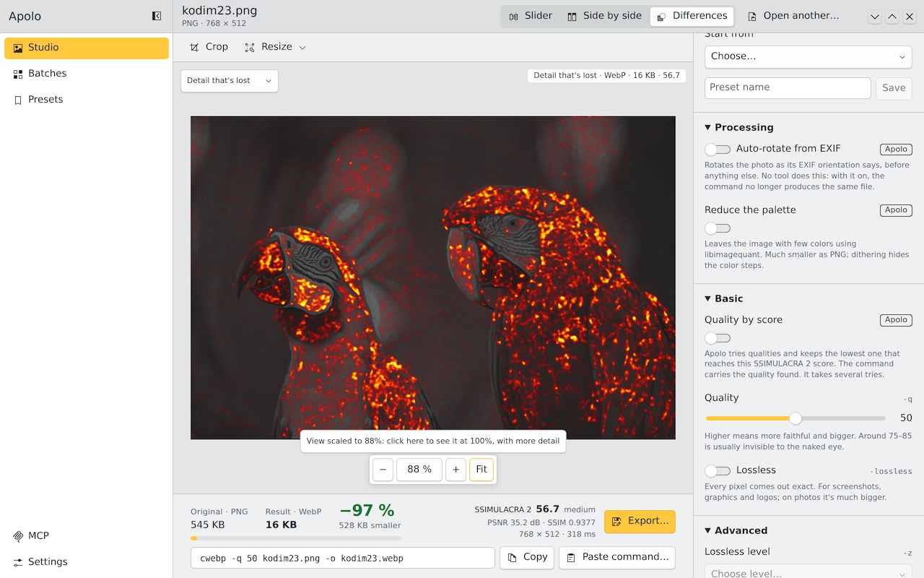Toggle Auto-rotate from EXIF
The image size is (924, 578).
coord(718,150)
